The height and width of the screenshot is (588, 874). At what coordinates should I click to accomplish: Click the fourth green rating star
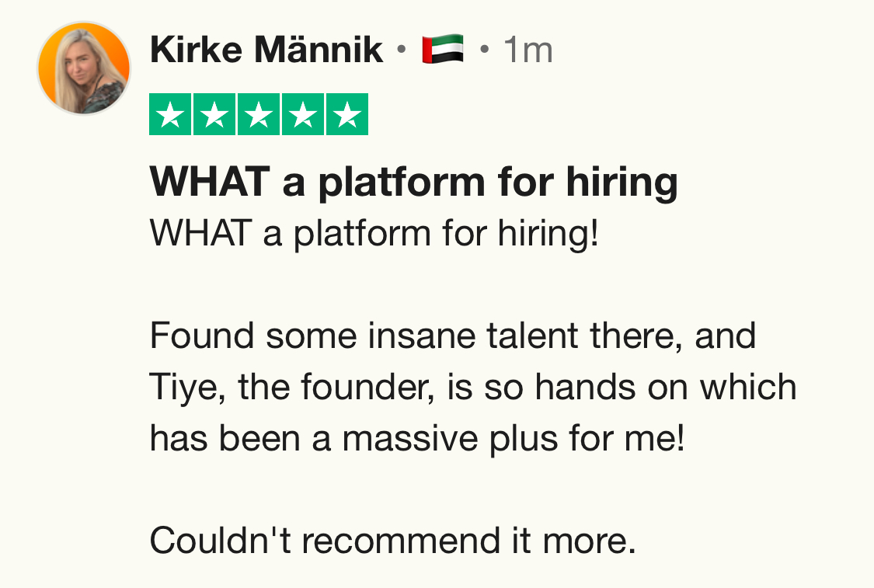(x=303, y=115)
